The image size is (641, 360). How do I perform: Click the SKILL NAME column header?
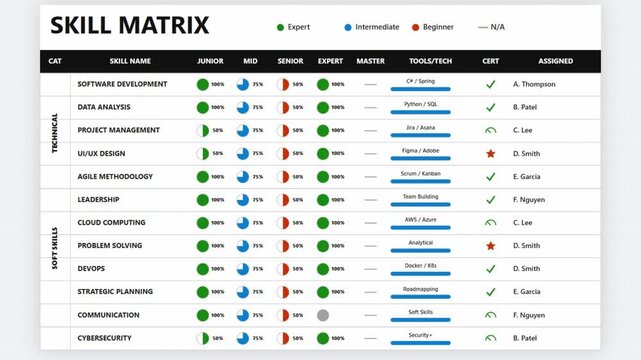click(130, 61)
